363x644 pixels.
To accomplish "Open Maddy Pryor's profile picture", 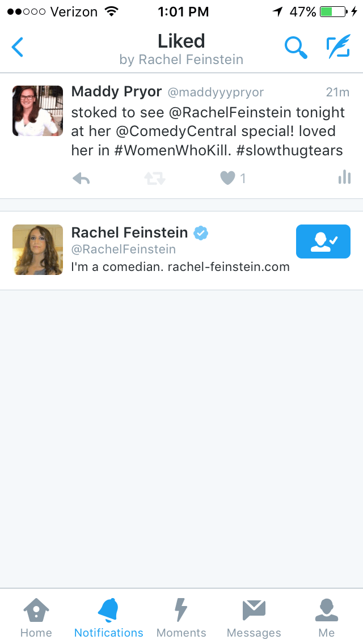I will pos(38,111).
